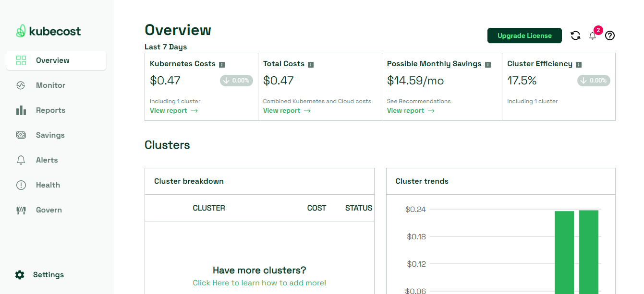Open the Monitor section icon in sidebar

coord(21,85)
